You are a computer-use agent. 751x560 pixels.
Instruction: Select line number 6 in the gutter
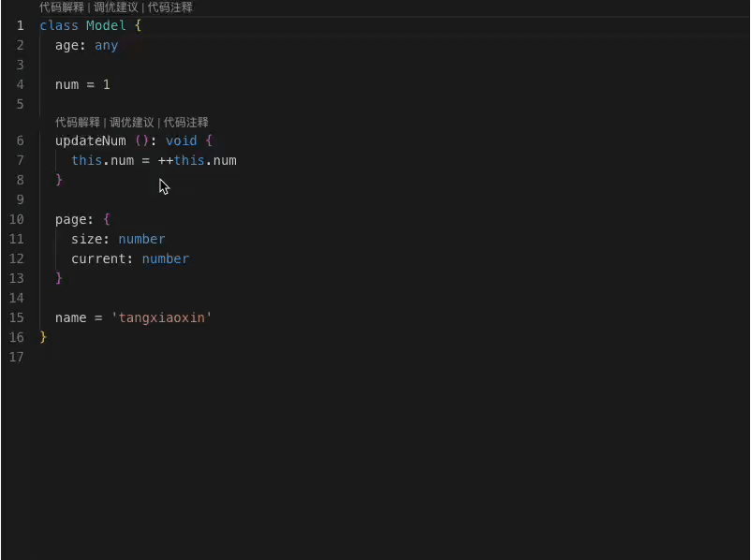click(20, 140)
